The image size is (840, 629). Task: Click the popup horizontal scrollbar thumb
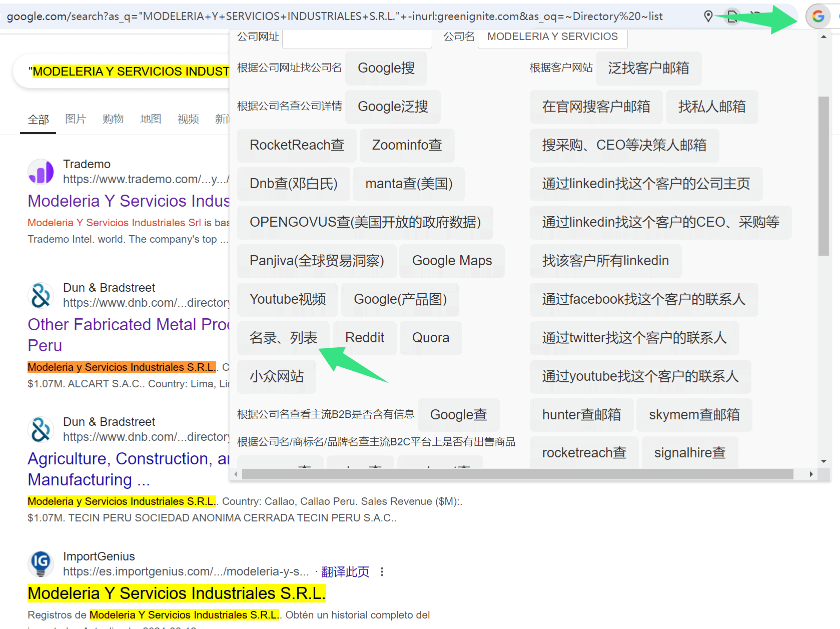[517, 474]
